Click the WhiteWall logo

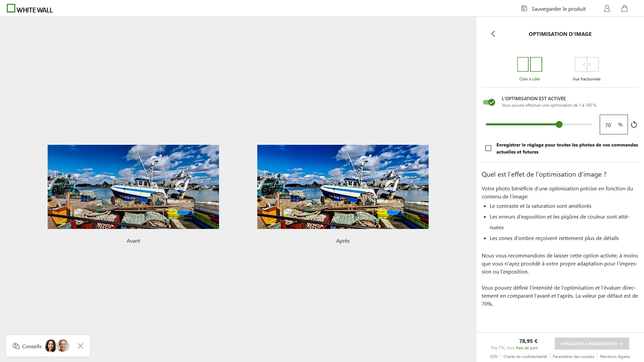pyautogui.click(x=30, y=9)
